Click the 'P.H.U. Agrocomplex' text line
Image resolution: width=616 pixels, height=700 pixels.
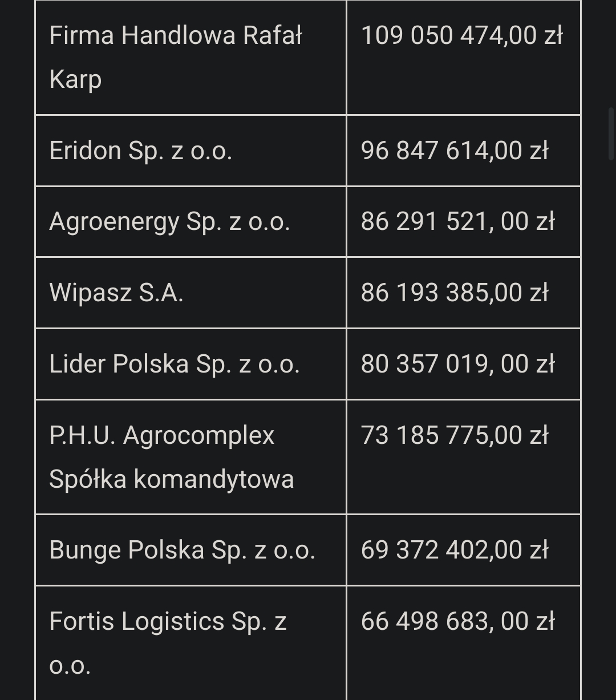161,435
